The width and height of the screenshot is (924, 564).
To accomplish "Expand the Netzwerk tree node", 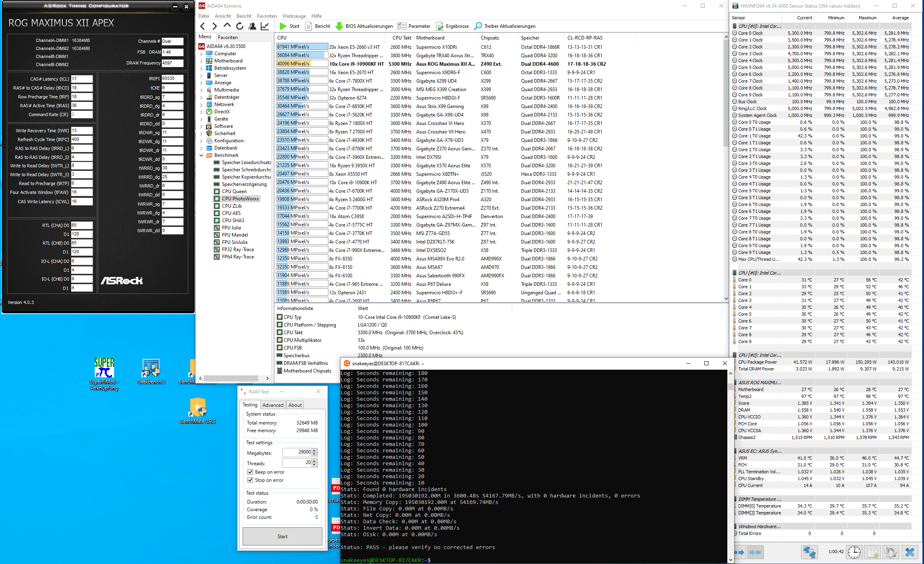I will coord(201,104).
